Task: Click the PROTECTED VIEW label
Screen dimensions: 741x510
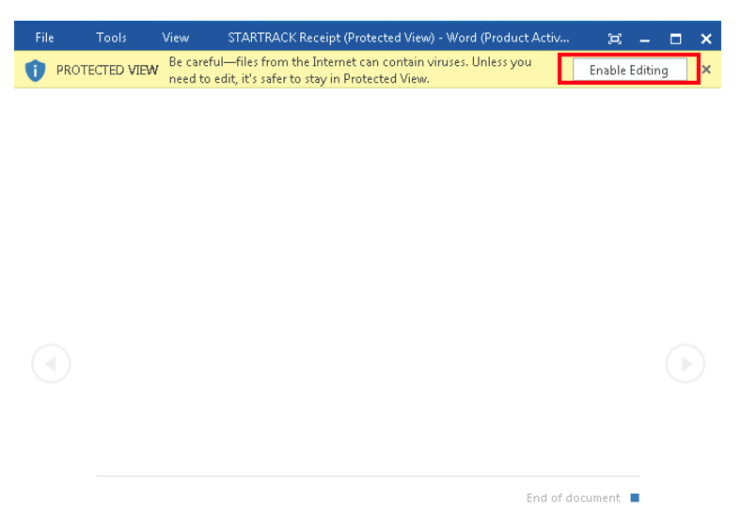Action: pyautogui.click(x=107, y=71)
